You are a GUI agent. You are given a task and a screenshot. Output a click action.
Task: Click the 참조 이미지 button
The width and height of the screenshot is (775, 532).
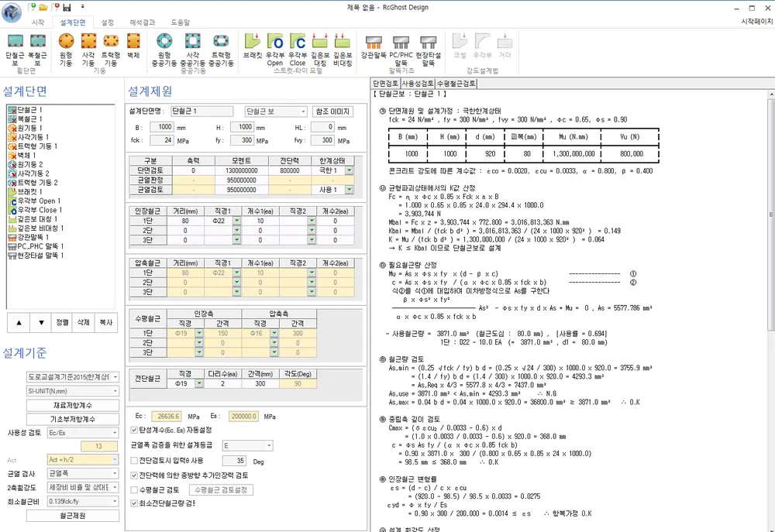332,112
